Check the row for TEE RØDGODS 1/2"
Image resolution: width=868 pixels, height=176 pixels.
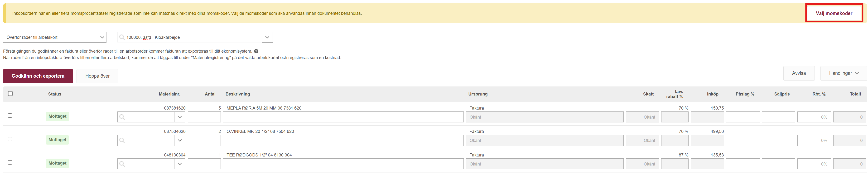pyautogui.click(x=10, y=162)
